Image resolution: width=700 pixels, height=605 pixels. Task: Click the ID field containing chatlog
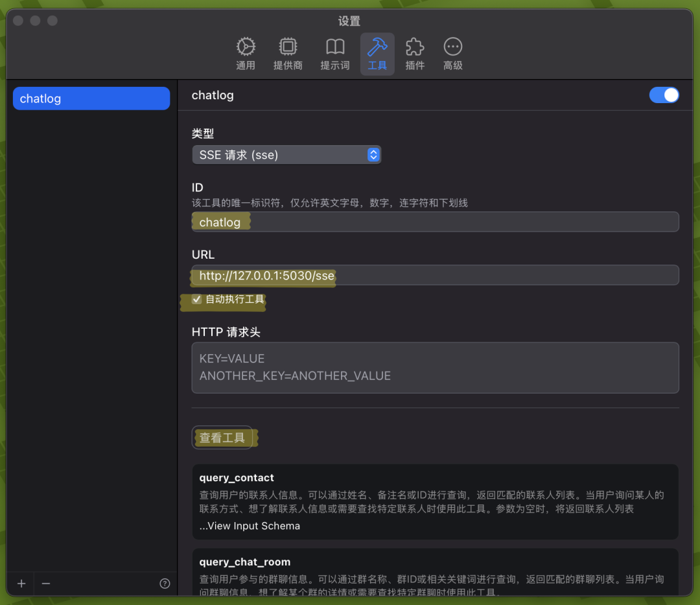click(434, 222)
